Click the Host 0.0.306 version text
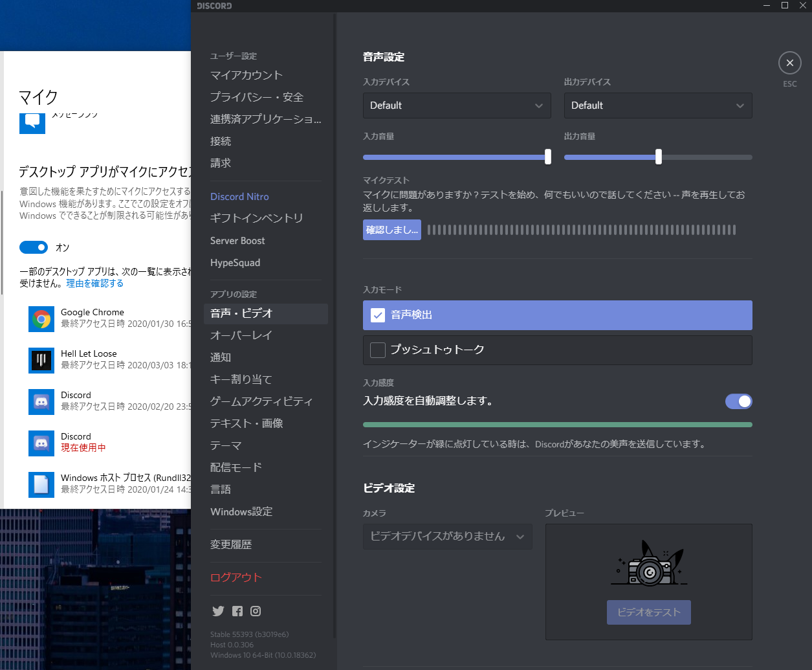Screen dimensions: 812x670 [232, 645]
